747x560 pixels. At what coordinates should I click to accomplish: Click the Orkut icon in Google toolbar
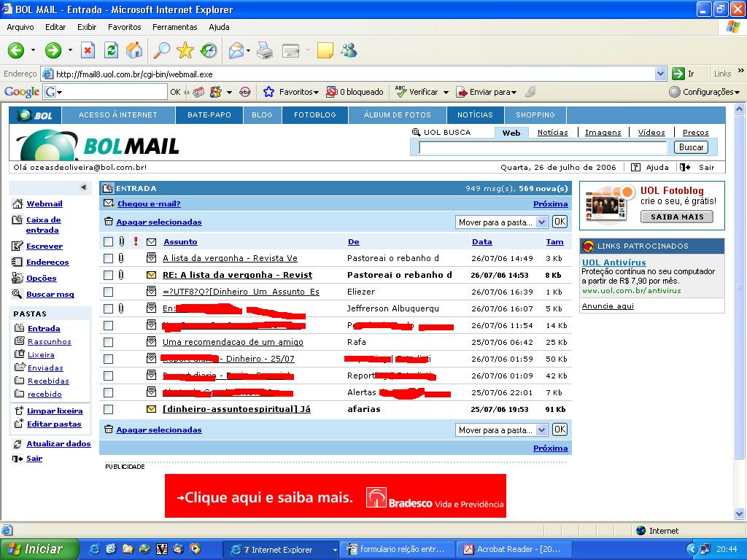tap(245, 92)
